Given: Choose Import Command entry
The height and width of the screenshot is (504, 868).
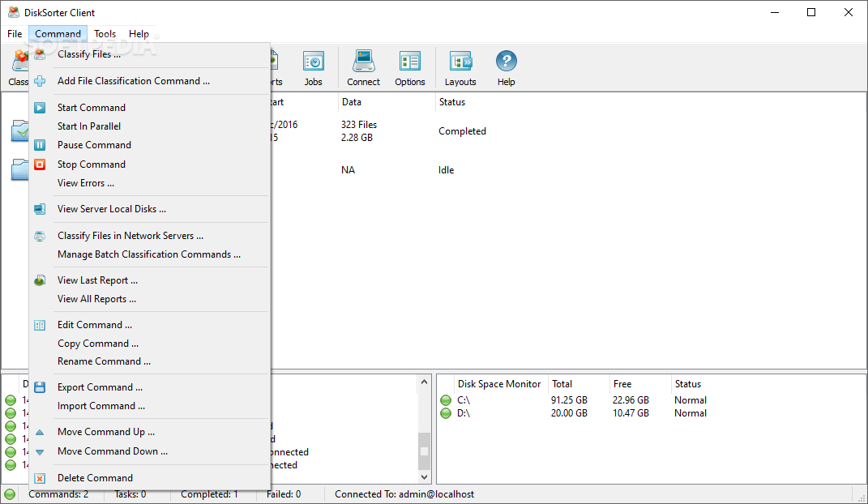Looking at the screenshot, I should [101, 406].
